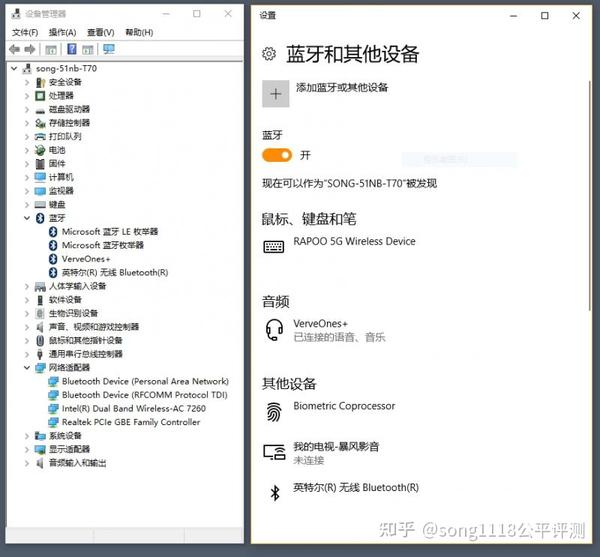The height and width of the screenshot is (557, 600).
Task: Turn off the 蓝牙 Bluetooth toggle switch
Action: pos(277,155)
